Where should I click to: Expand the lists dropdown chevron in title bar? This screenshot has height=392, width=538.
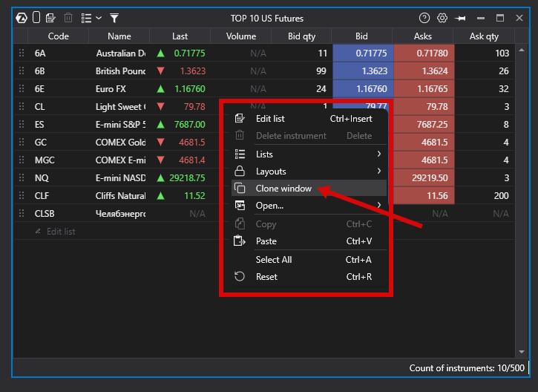click(99, 18)
